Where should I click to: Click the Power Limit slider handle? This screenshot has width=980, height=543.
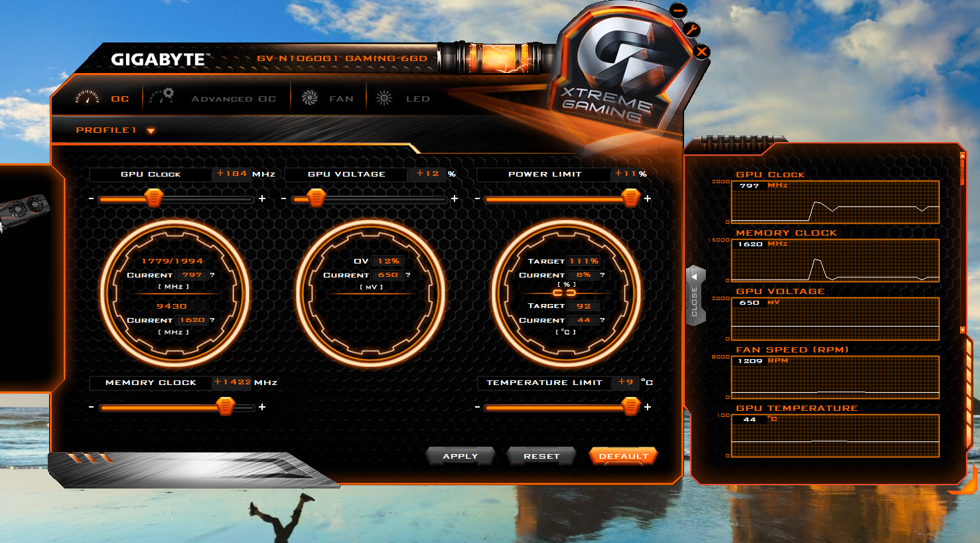click(631, 198)
